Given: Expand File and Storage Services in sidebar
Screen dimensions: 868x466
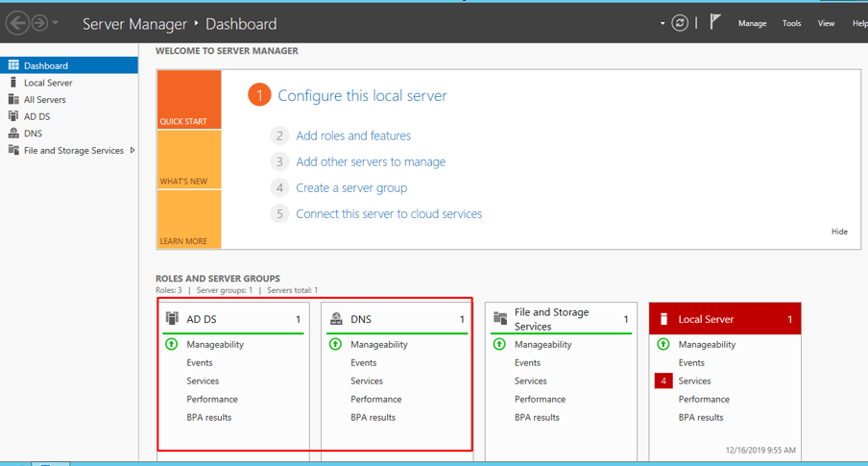Looking at the screenshot, I should click(133, 151).
